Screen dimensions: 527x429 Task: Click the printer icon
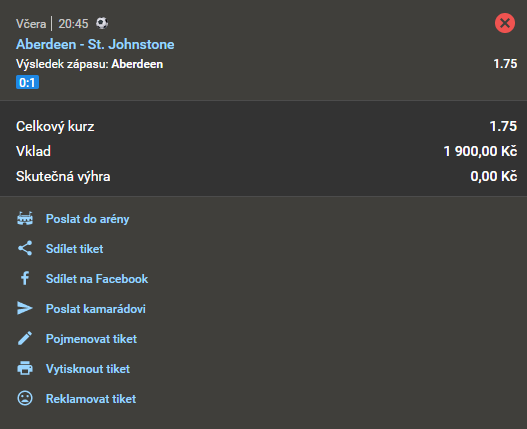25,368
